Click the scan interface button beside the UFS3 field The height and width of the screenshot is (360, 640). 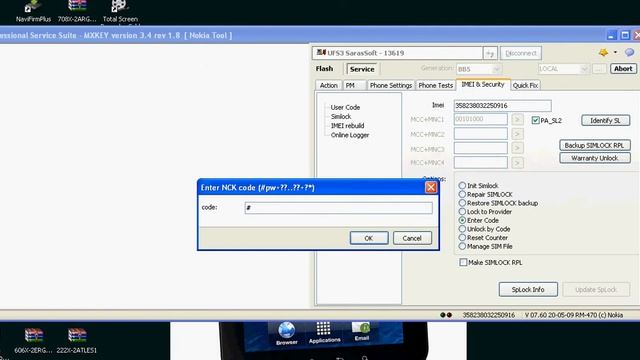pyautogui.click(x=490, y=53)
